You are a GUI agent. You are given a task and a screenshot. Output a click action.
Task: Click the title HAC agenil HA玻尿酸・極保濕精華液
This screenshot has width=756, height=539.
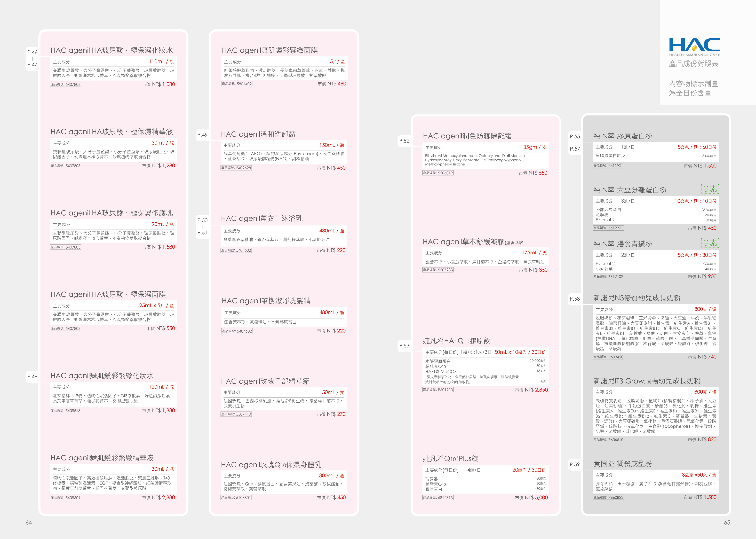112,132
